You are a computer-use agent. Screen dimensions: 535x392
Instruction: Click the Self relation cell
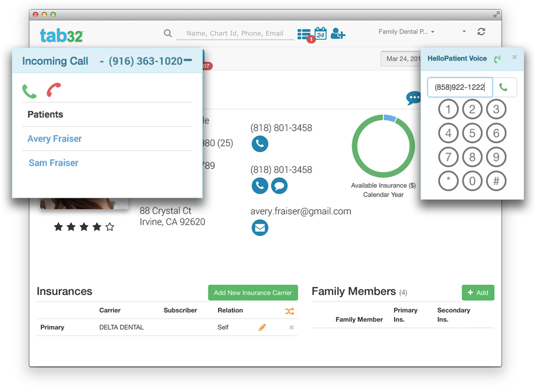point(223,327)
